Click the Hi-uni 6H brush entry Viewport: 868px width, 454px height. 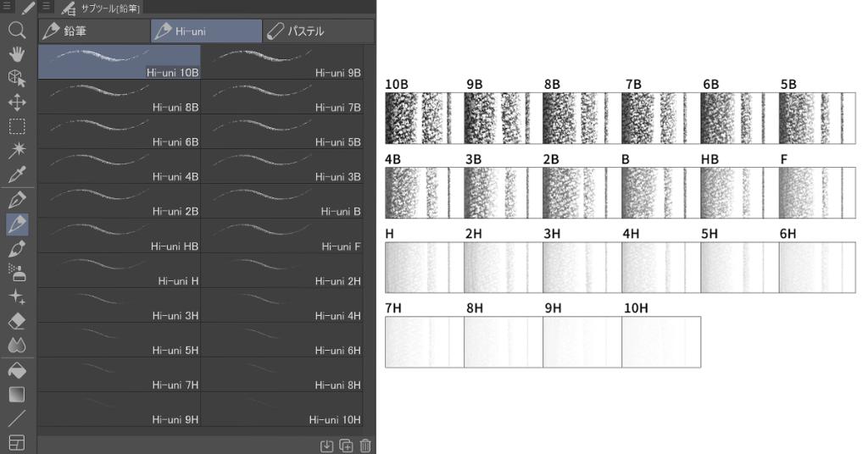(282, 340)
